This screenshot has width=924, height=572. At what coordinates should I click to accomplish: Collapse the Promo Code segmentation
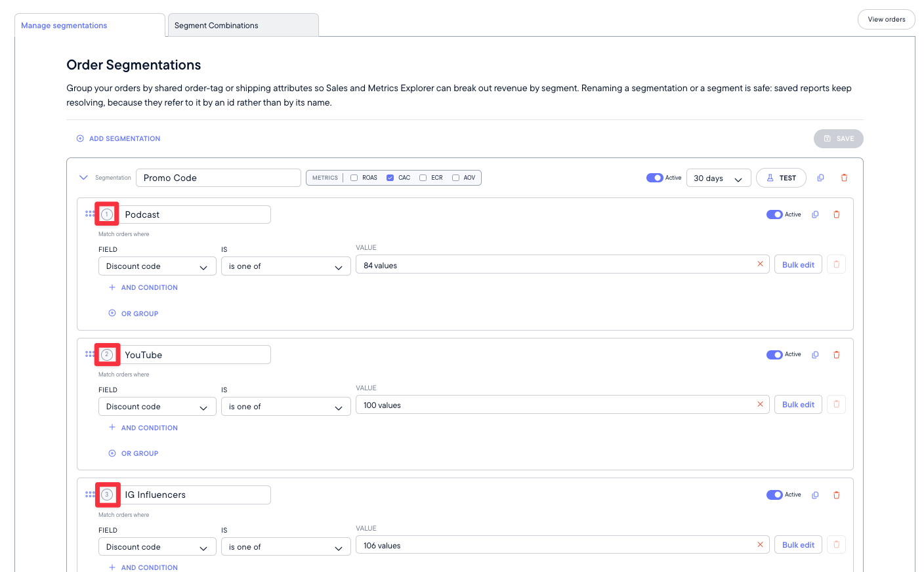tap(83, 178)
